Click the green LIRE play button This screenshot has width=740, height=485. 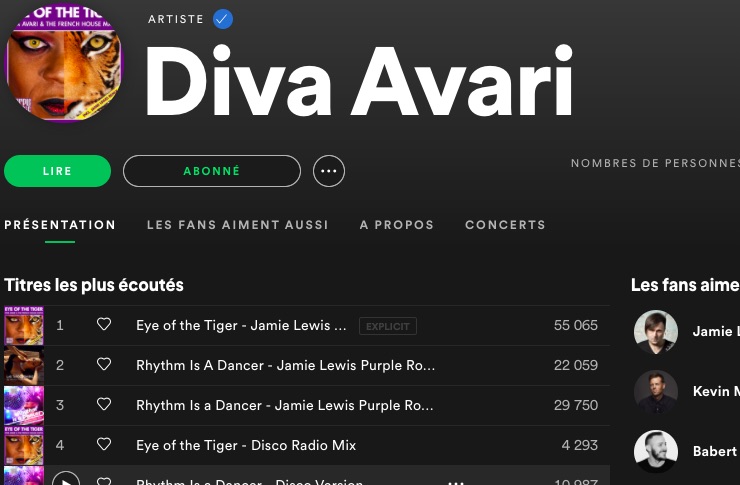tap(58, 171)
